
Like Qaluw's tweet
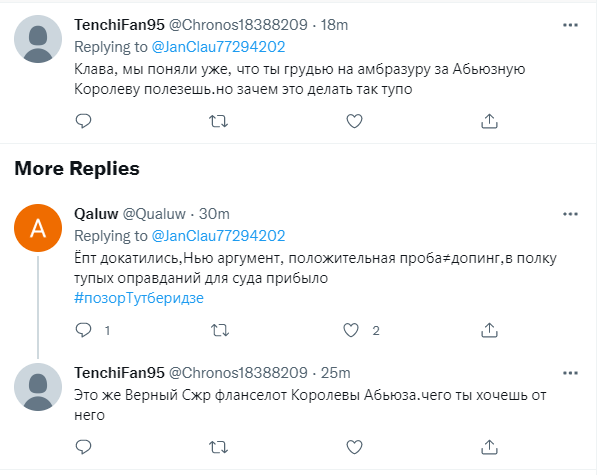353,329
